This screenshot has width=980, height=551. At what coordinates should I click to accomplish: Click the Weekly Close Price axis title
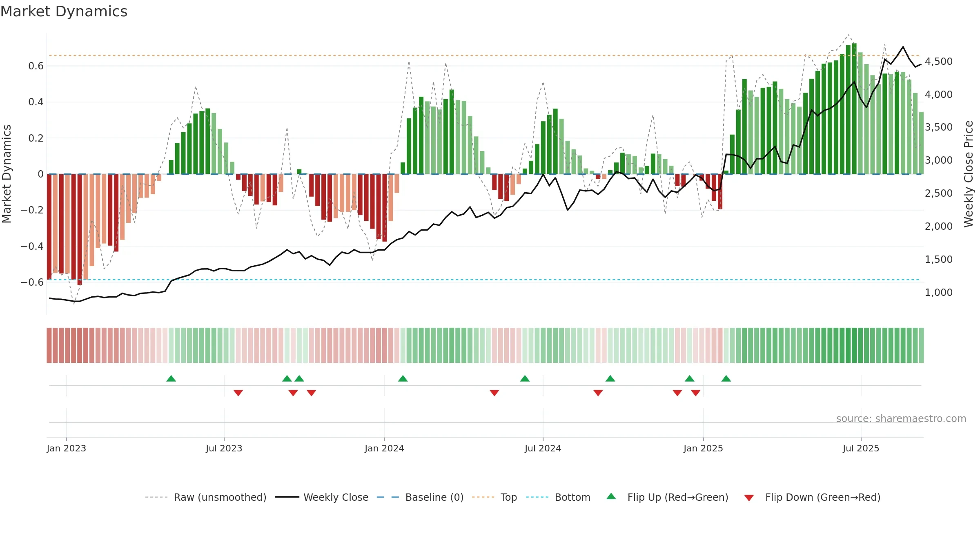969,174
